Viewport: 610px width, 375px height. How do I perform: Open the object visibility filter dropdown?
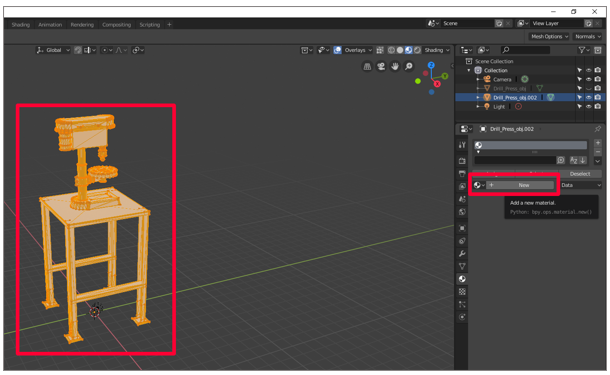[x=307, y=50]
